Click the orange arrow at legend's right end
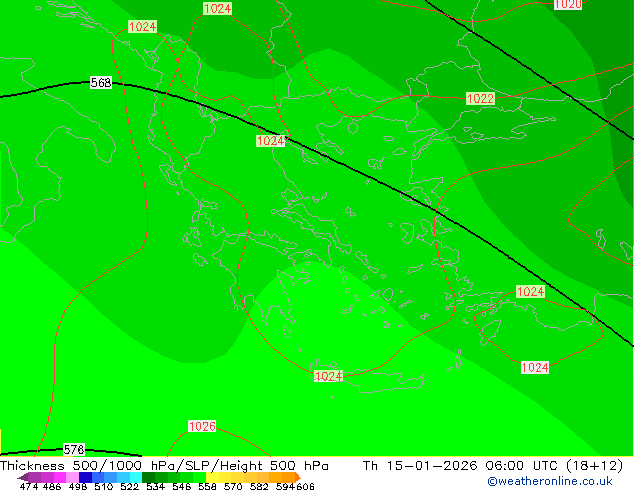The image size is (634, 490). [298, 477]
